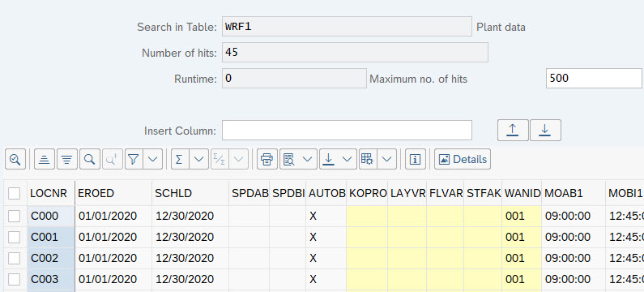
Task: Click the Search in Table field
Action: click(347, 27)
